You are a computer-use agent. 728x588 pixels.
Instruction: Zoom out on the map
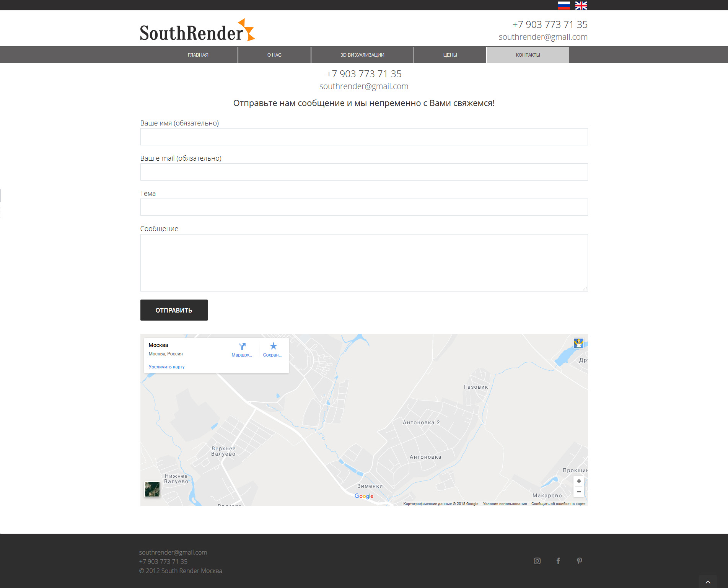coord(579,492)
